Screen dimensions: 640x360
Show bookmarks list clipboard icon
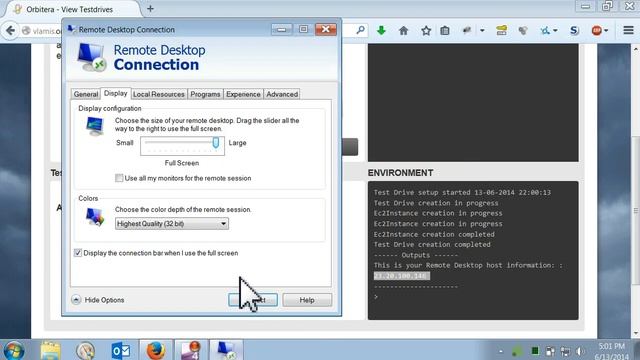445,31
